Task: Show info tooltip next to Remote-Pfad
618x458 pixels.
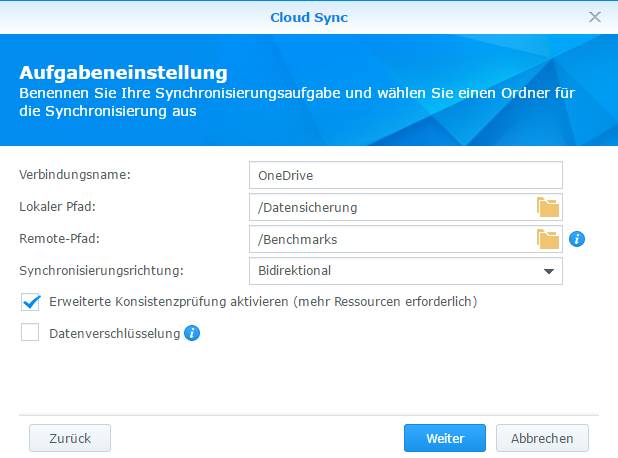Action: (x=577, y=239)
